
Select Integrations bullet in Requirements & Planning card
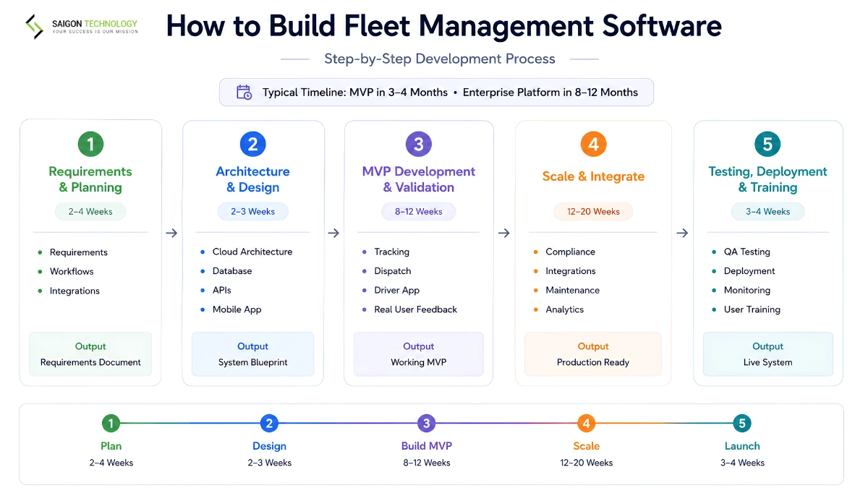click(x=69, y=291)
